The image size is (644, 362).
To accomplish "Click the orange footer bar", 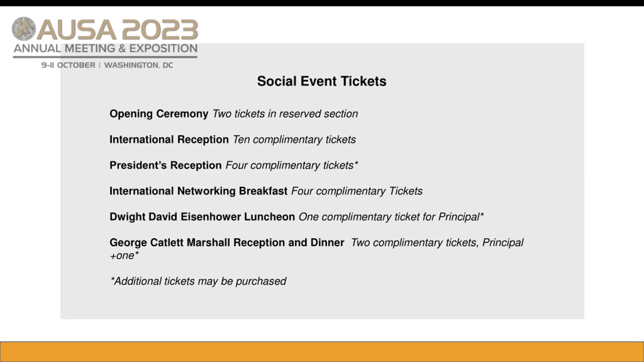I will tap(322, 352).
